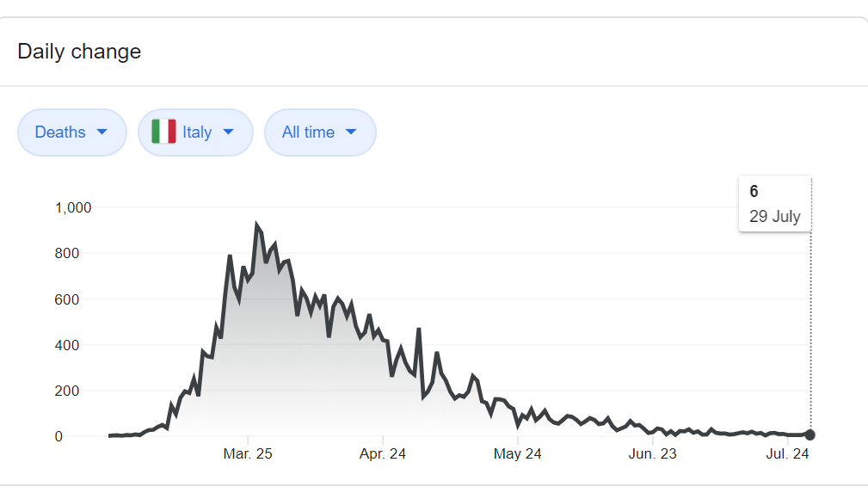
Task: Click the Mar. 25 date label
Action: click(248, 454)
